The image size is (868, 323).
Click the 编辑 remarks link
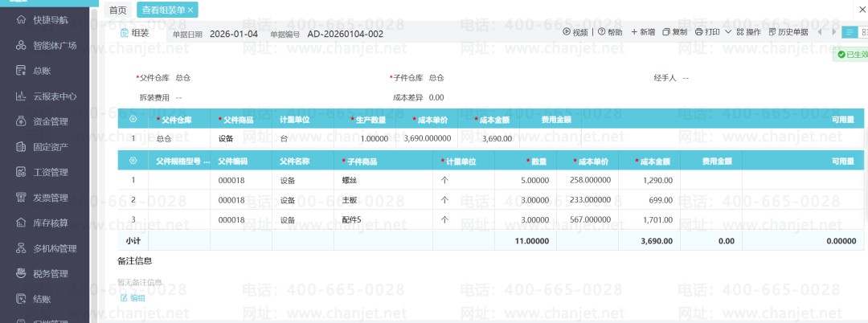[133, 298]
